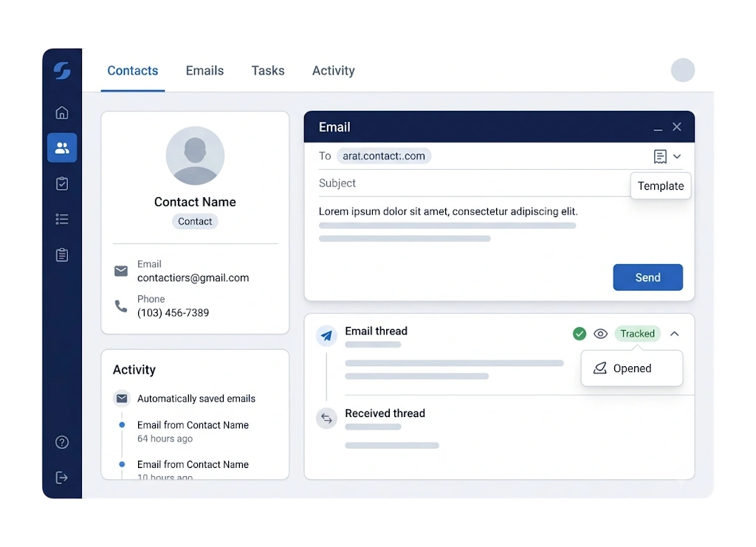Click phone number (103) 456-7389
Image resolution: width=756 pixels, height=547 pixels.
tap(173, 313)
